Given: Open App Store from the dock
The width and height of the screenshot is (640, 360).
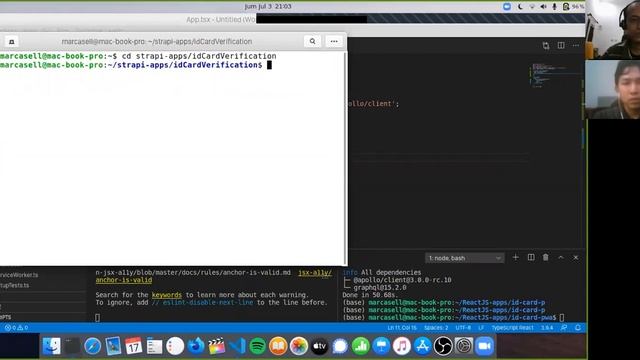Looking at the screenshot, I should [x=422, y=346].
